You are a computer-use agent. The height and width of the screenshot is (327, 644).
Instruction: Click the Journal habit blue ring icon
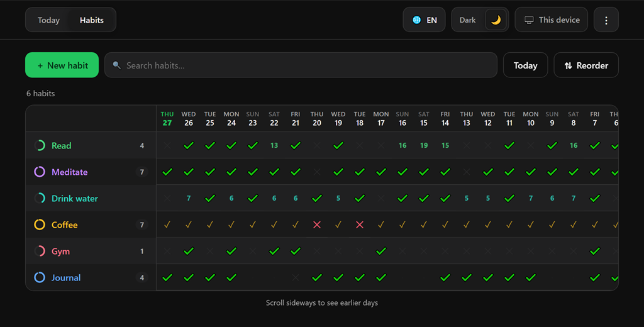[x=40, y=277]
